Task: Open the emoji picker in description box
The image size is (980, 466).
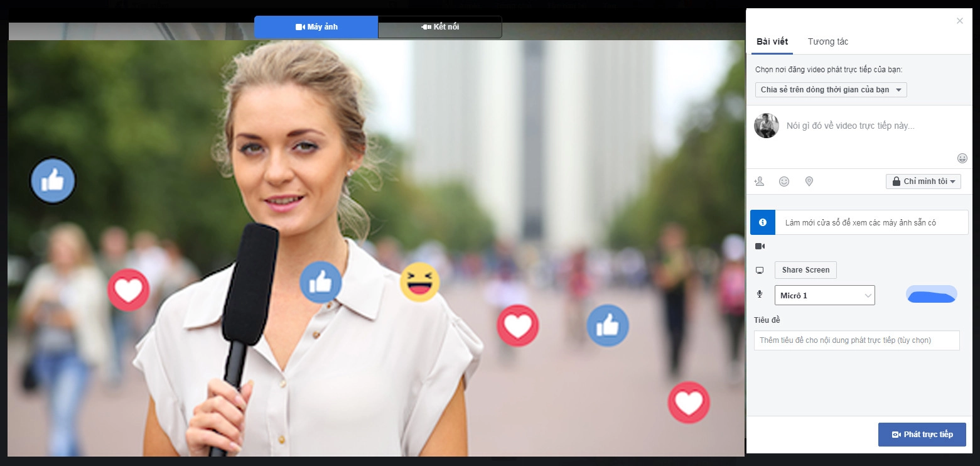Action: click(x=962, y=158)
